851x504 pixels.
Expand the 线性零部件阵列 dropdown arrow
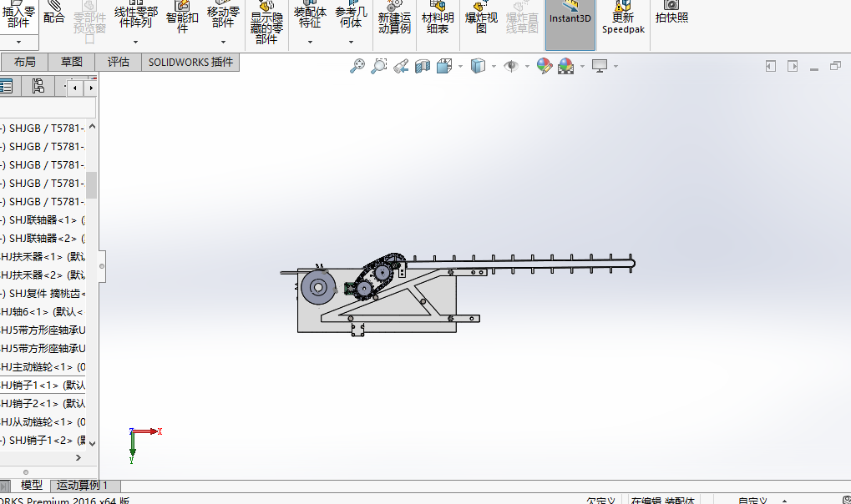pyautogui.click(x=135, y=42)
